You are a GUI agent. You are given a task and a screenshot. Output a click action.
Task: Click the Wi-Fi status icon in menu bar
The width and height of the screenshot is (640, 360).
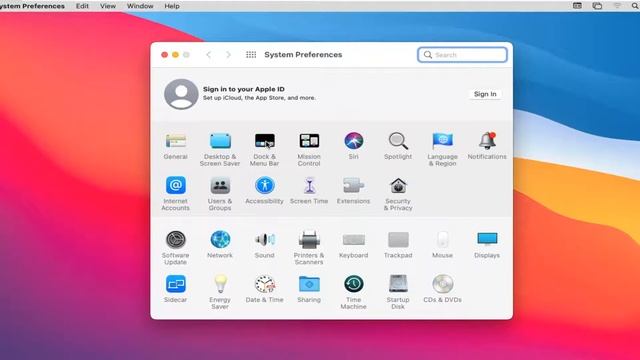pyautogui.click(x=617, y=6)
